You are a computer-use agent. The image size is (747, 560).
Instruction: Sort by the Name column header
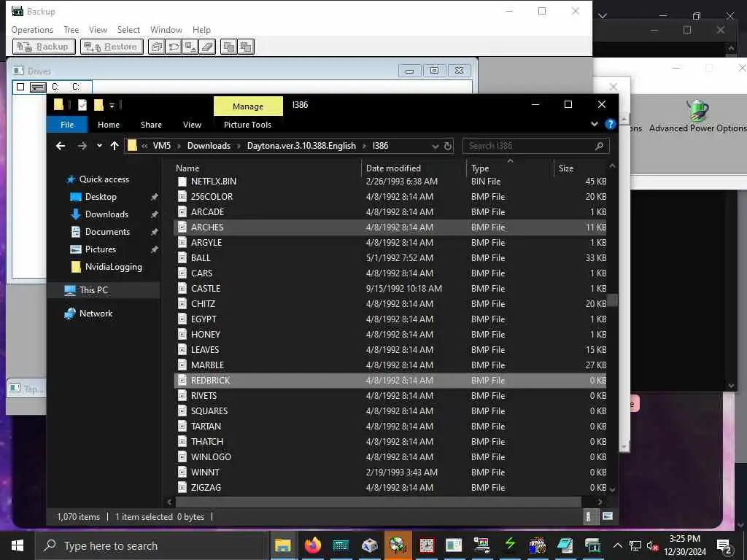pyautogui.click(x=187, y=168)
